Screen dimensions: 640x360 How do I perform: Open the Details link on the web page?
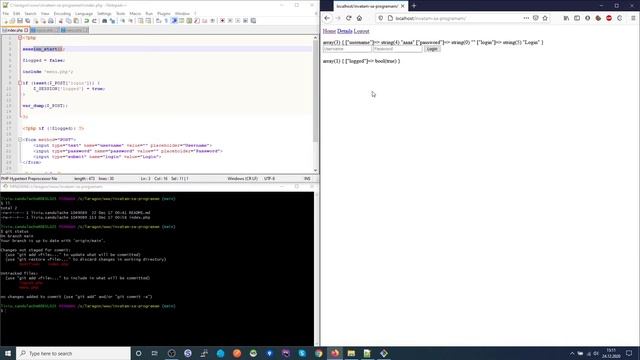344,31
